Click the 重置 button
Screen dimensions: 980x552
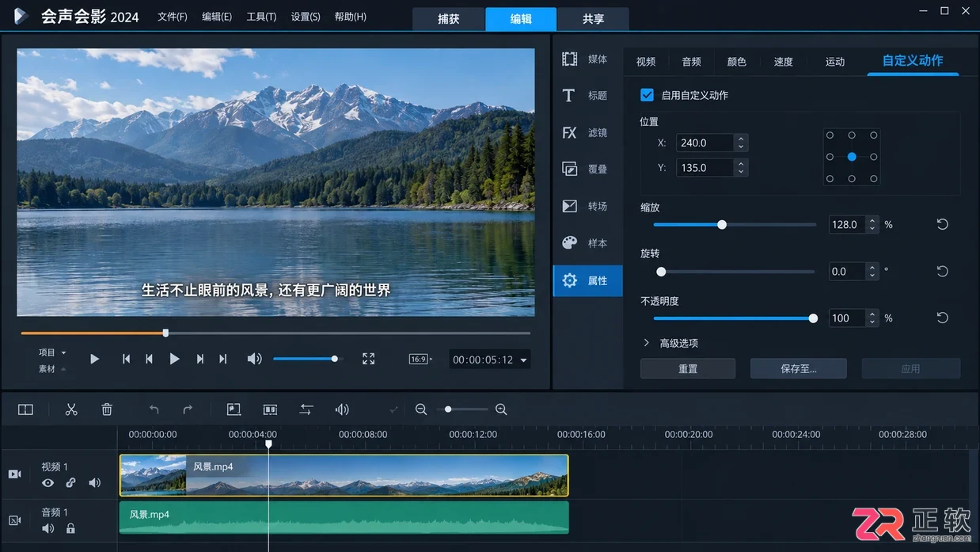(688, 368)
